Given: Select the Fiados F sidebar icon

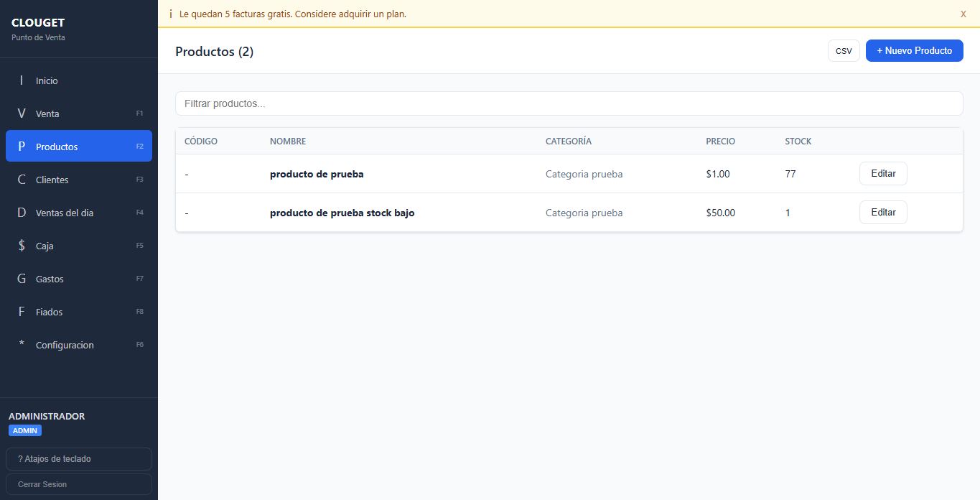Looking at the screenshot, I should coord(21,311).
